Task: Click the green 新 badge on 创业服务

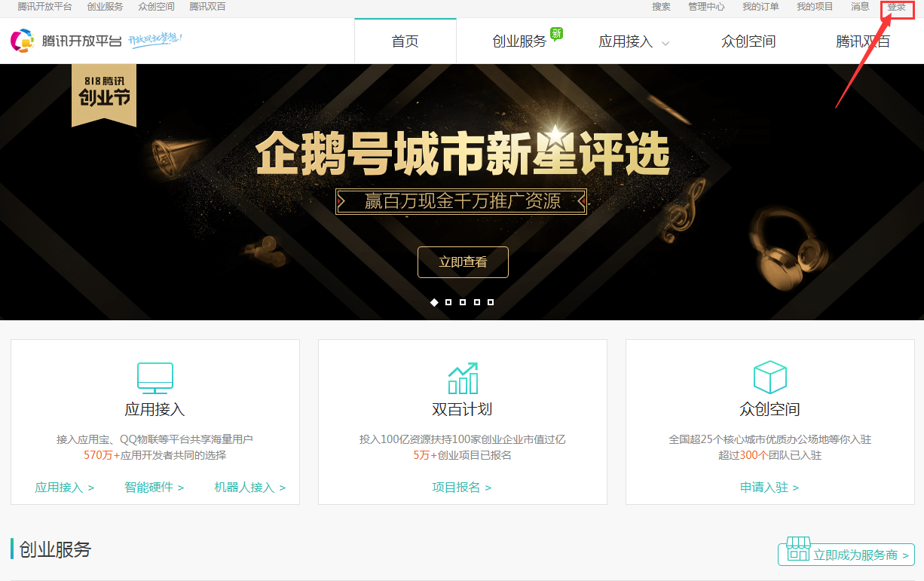Action: pos(556,34)
